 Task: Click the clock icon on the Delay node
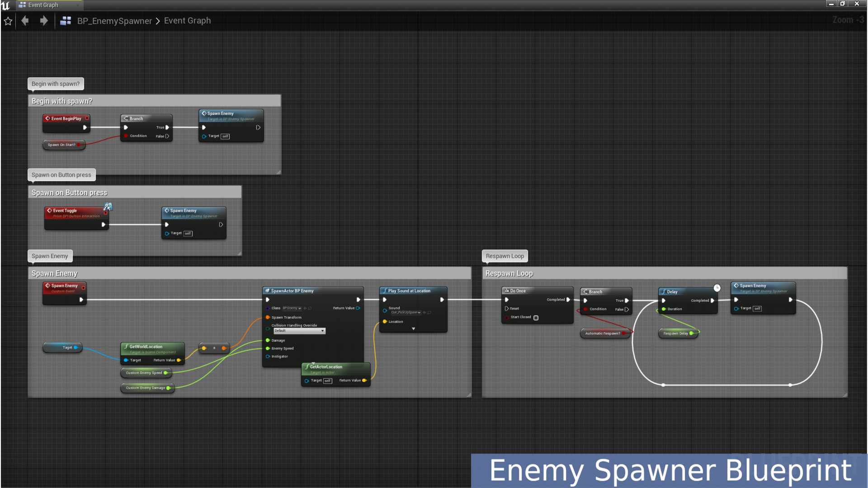pyautogui.click(x=717, y=288)
